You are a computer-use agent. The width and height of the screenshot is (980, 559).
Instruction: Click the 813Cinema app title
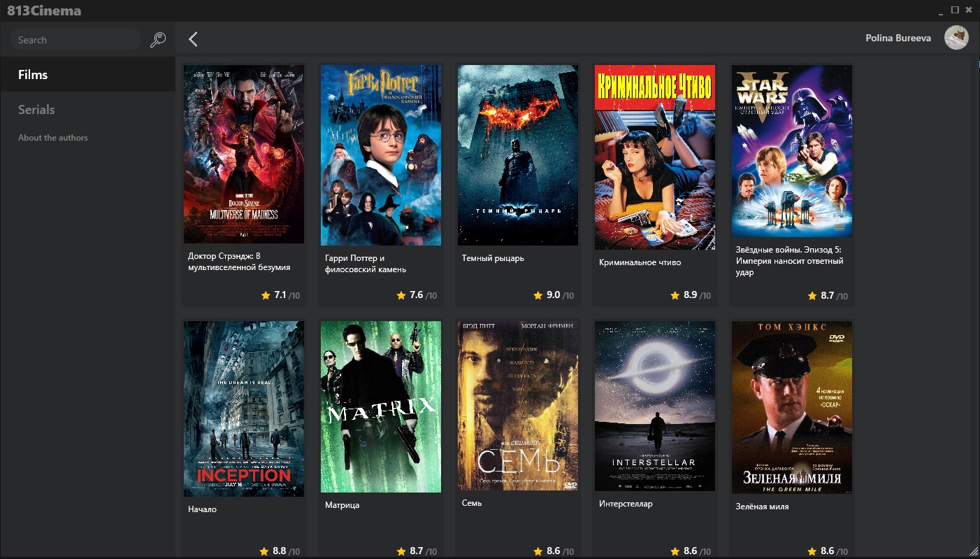pos(44,10)
